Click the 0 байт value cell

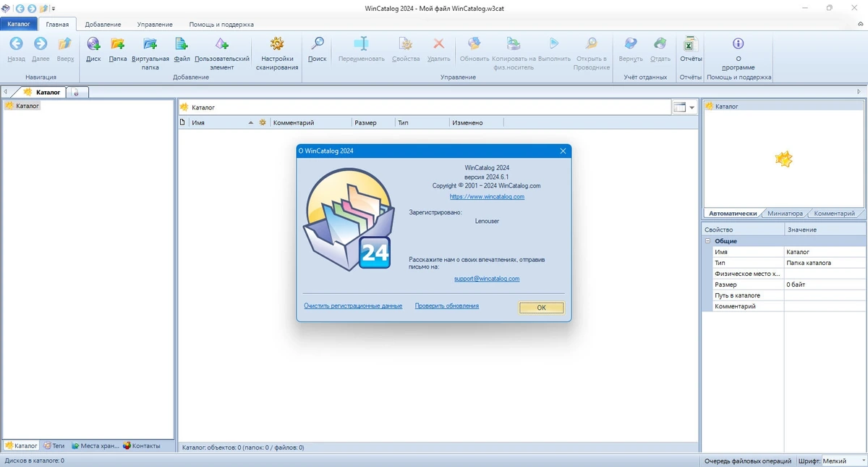point(825,285)
